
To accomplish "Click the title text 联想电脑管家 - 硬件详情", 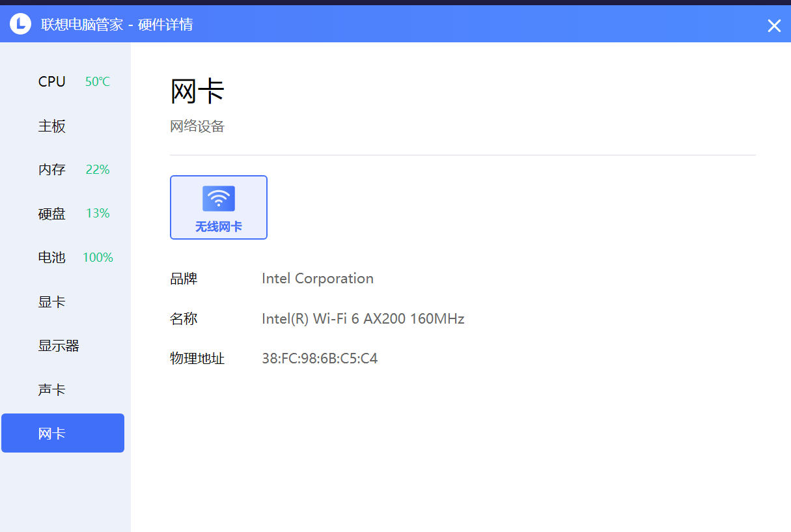I will (x=117, y=25).
